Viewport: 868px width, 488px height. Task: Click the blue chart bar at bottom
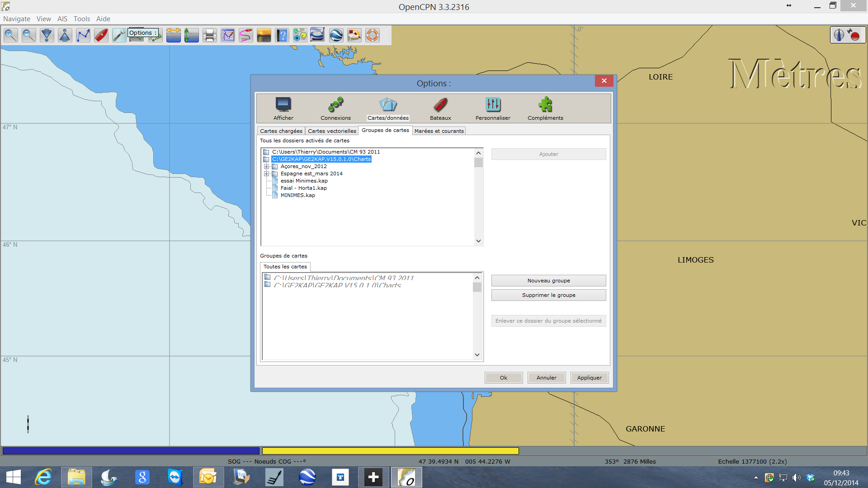point(131,451)
